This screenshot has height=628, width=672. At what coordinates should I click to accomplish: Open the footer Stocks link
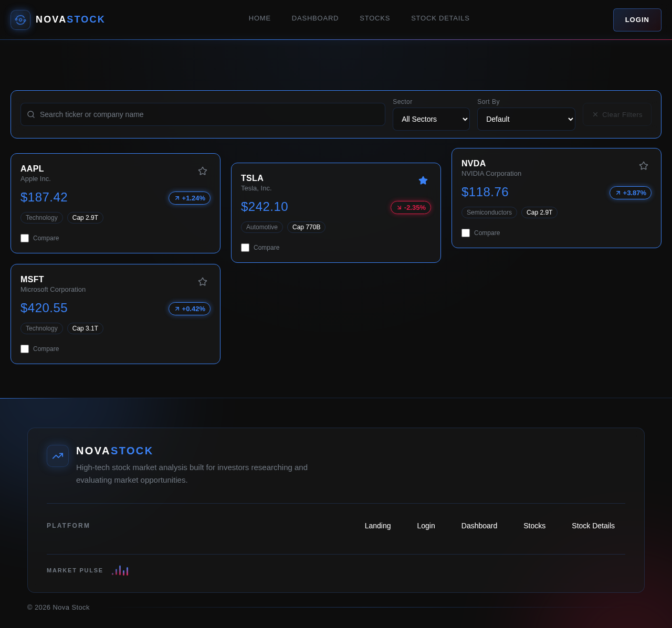[x=534, y=526]
